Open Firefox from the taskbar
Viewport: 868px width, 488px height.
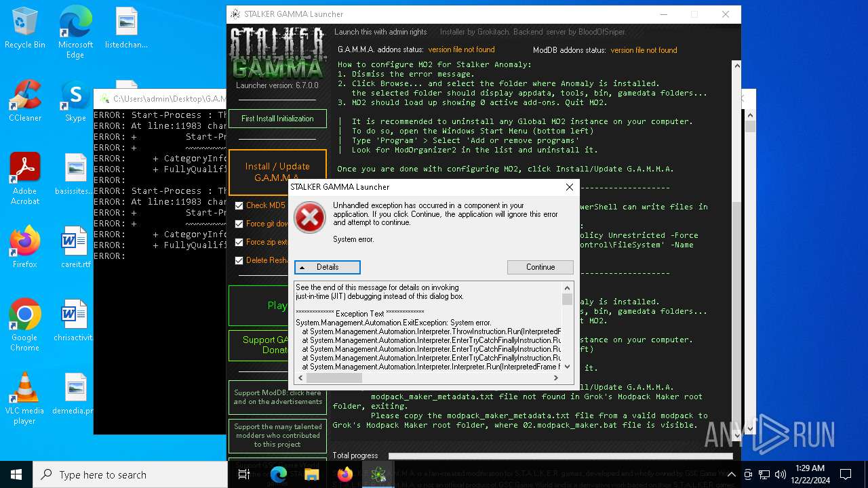tap(345, 474)
